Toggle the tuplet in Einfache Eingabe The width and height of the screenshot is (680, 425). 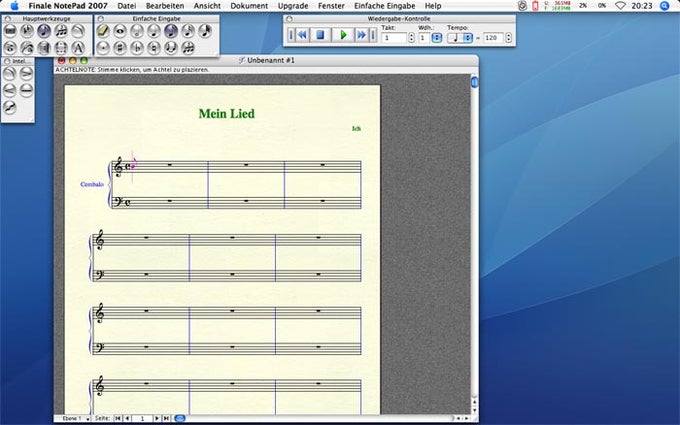click(x=188, y=48)
